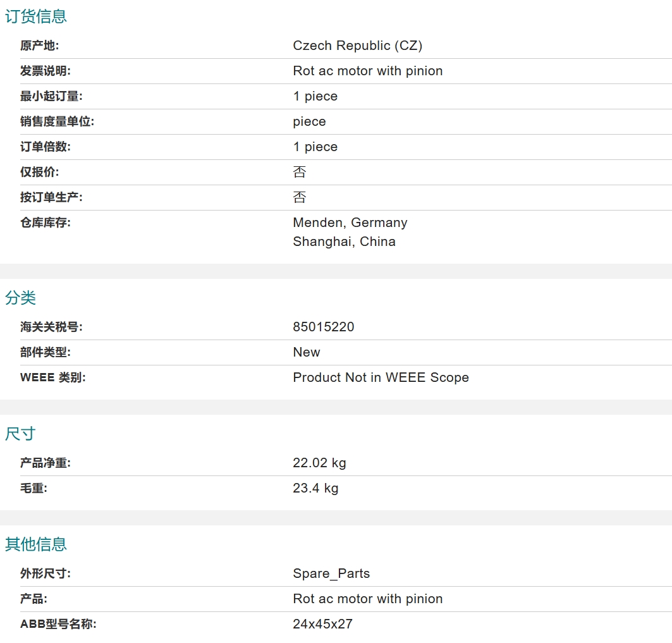Select the Product Not in WEEE Scope text
The height and width of the screenshot is (643, 672).
coord(381,377)
